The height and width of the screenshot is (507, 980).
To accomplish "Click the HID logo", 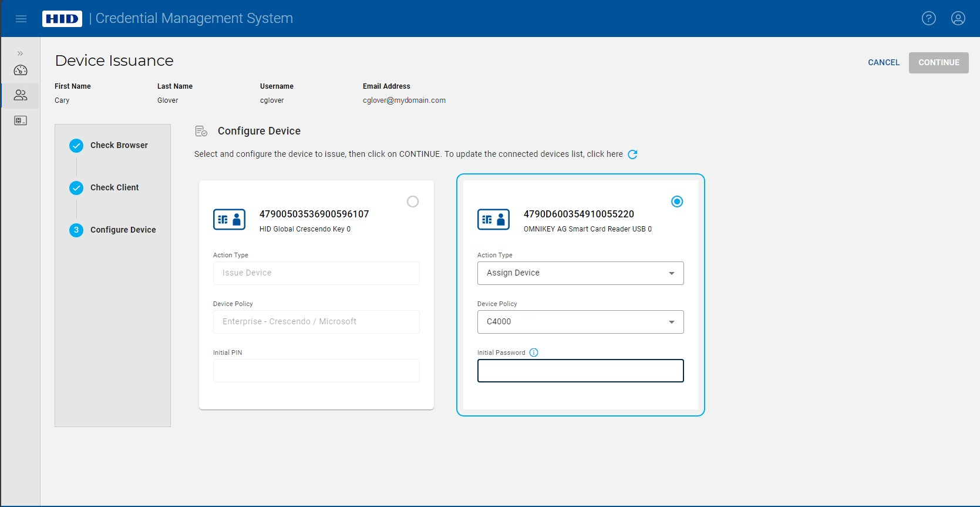I will (x=62, y=19).
